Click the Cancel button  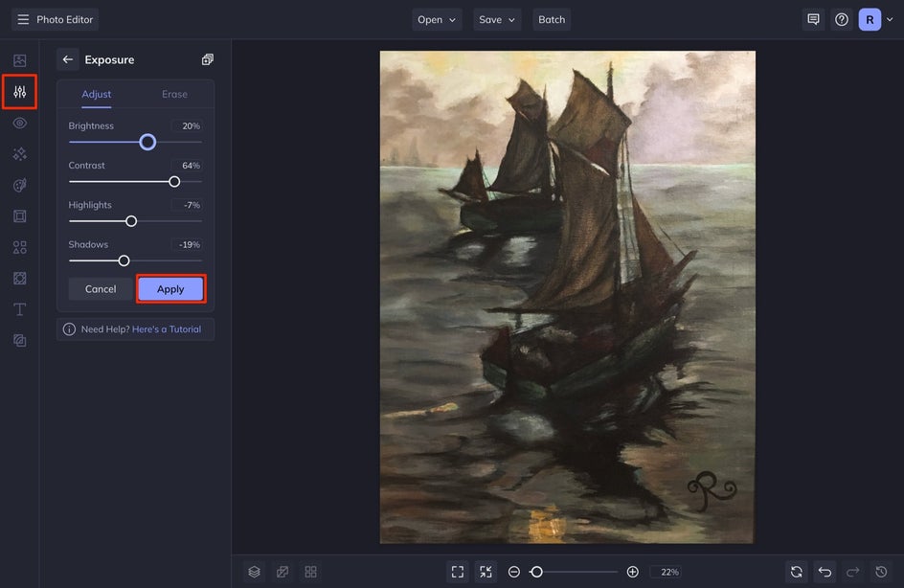101,289
